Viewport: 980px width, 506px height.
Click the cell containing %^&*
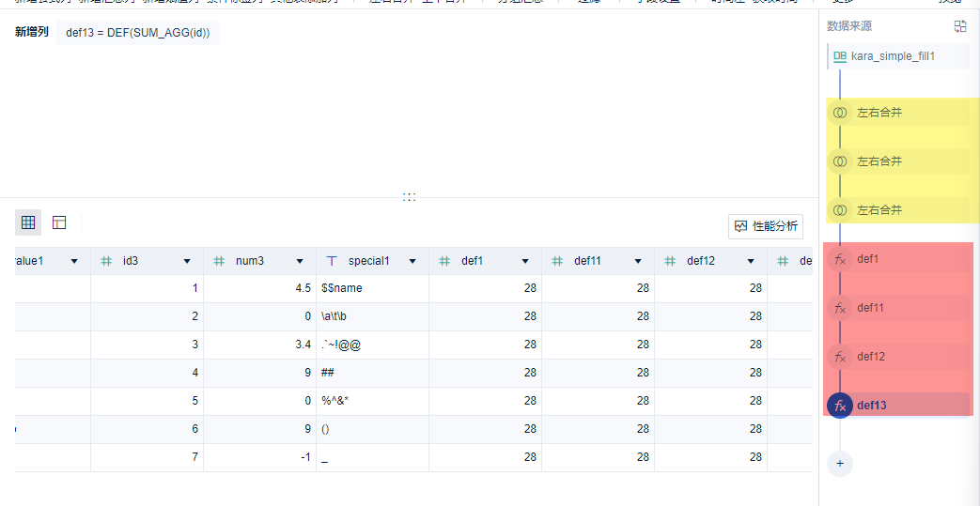coord(372,401)
